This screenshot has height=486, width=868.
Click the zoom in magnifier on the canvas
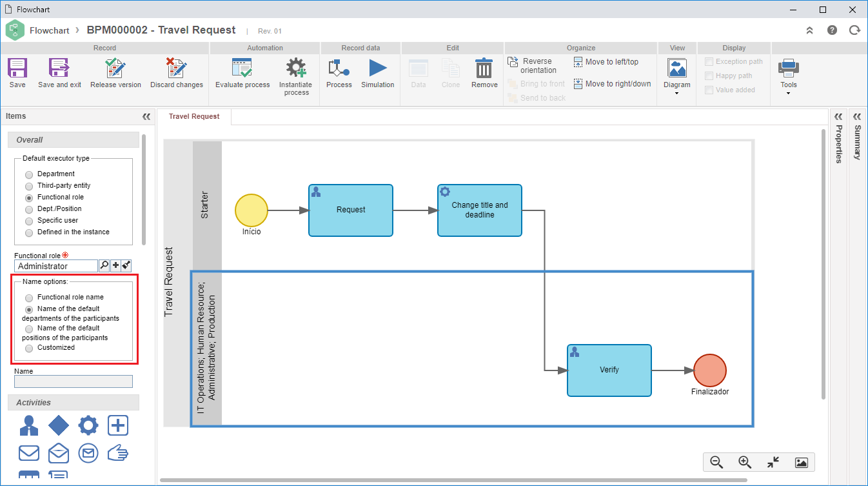coord(745,462)
